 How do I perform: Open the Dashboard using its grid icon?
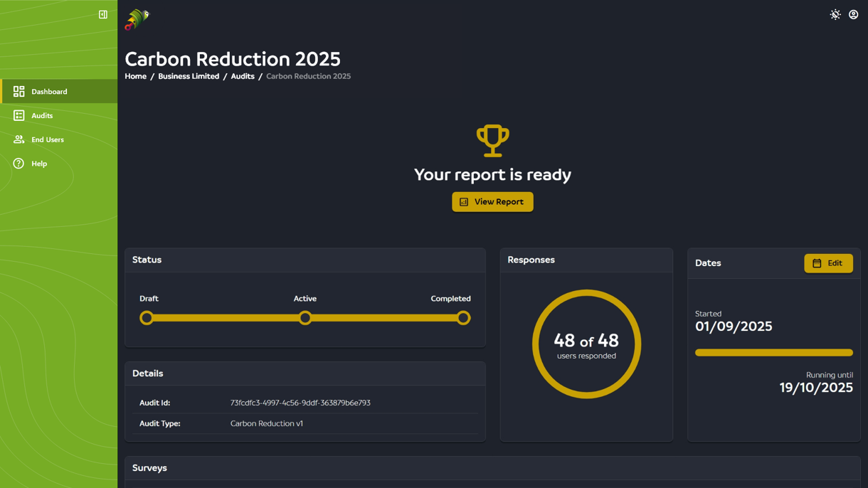point(18,91)
